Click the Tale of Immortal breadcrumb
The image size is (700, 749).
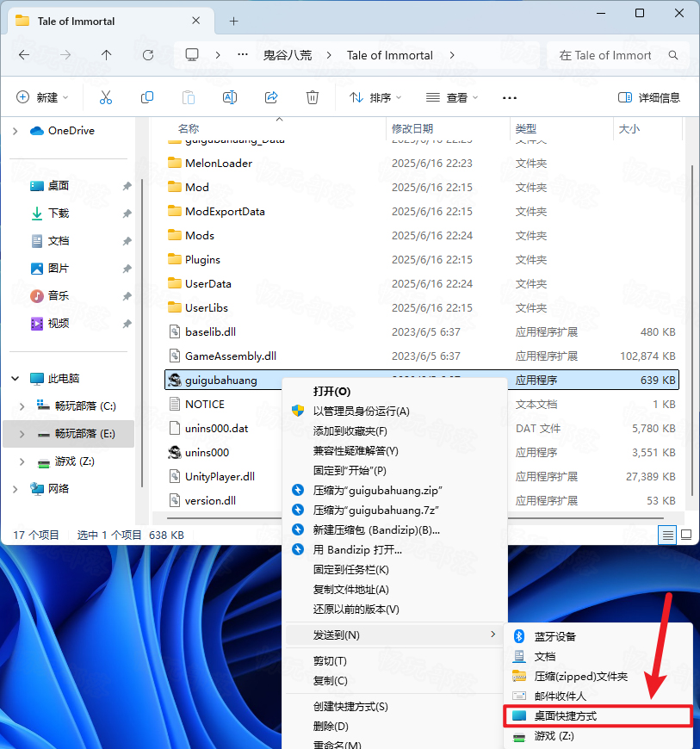tap(390, 55)
